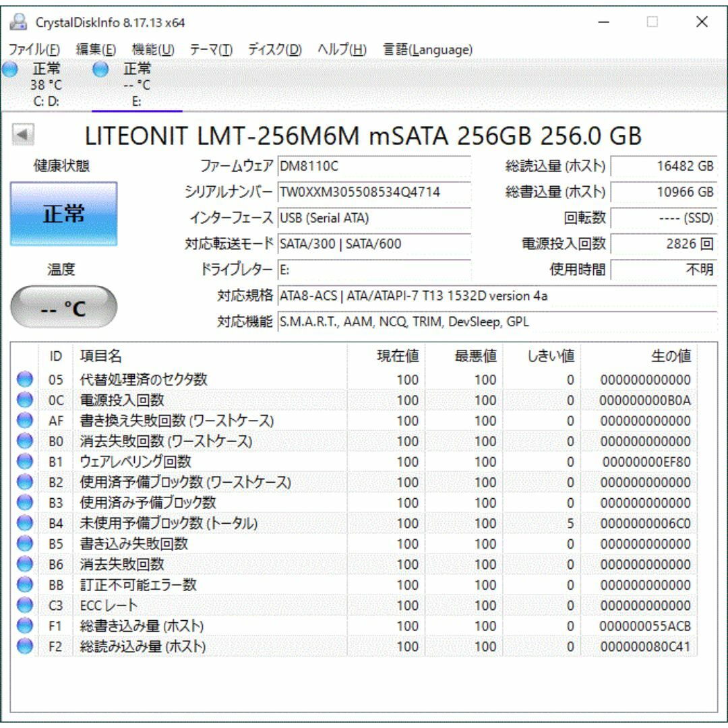Click raw value 0000000006C0
Screen dimensions: 728x728
click(x=645, y=523)
